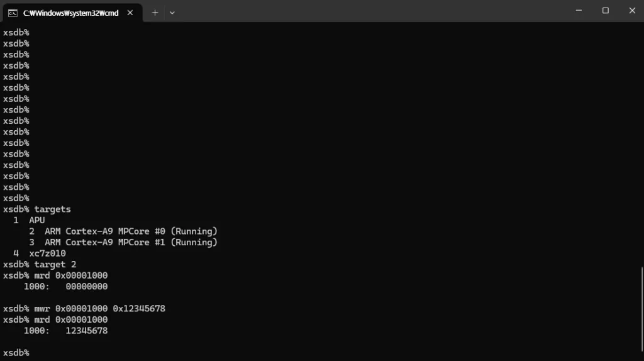Click the '1 APU' target row
This screenshot has height=361, width=644.
click(29, 220)
